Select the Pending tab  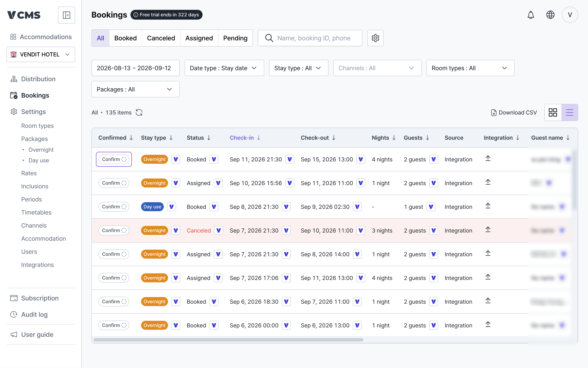coord(235,38)
